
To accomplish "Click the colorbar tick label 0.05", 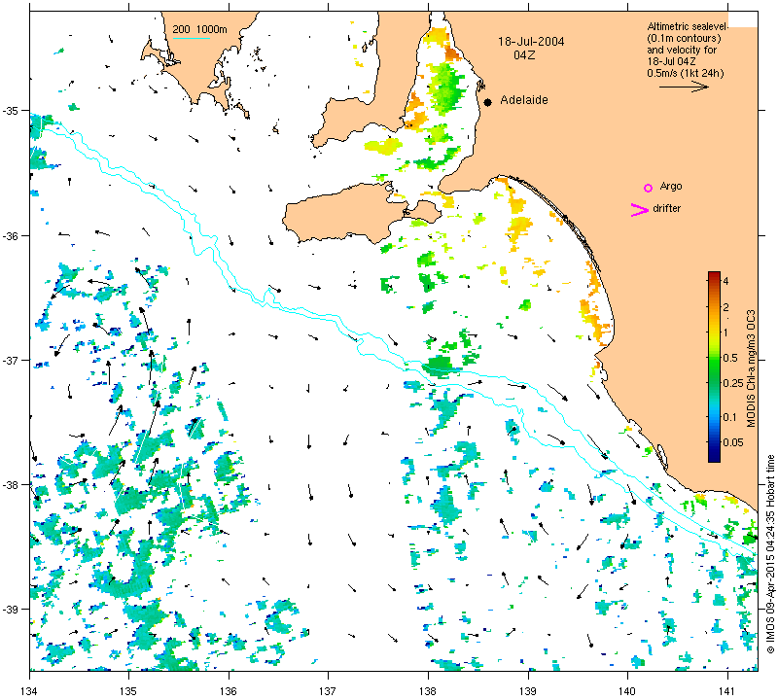I will pos(733,442).
